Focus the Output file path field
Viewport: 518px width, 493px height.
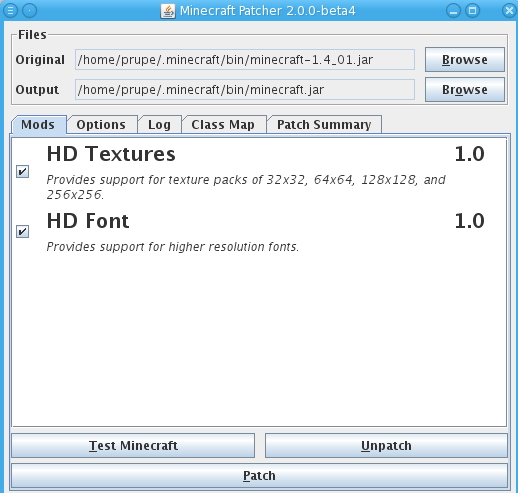coord(245,90)
